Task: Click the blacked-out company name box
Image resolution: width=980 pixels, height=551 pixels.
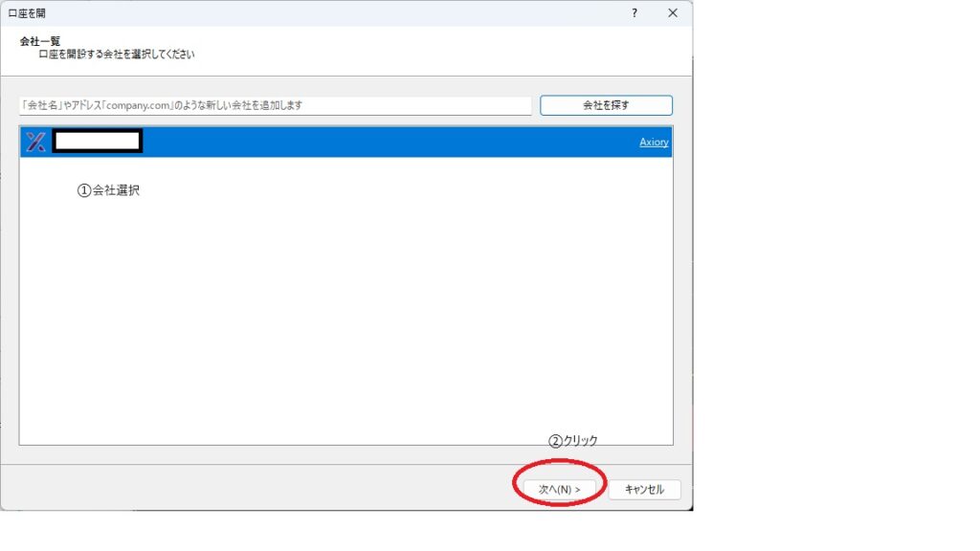Action: pos(98,142)
